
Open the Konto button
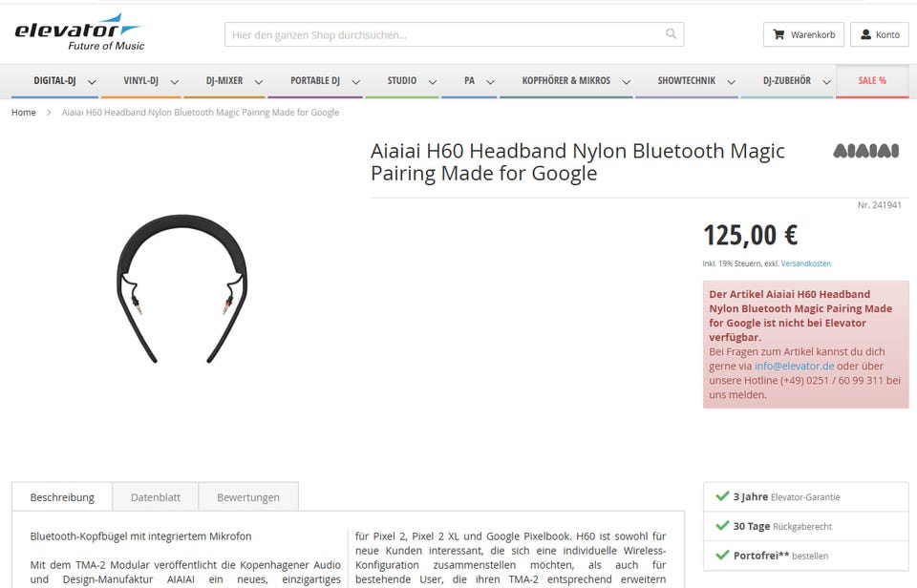pyautogui.click(x=880, y=34)
